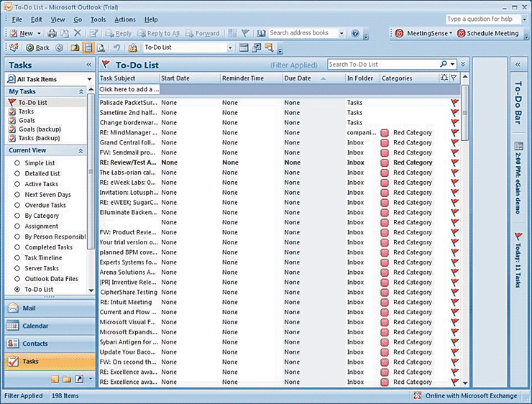Click the Reply toolbar button

click(x=118, y=33)
